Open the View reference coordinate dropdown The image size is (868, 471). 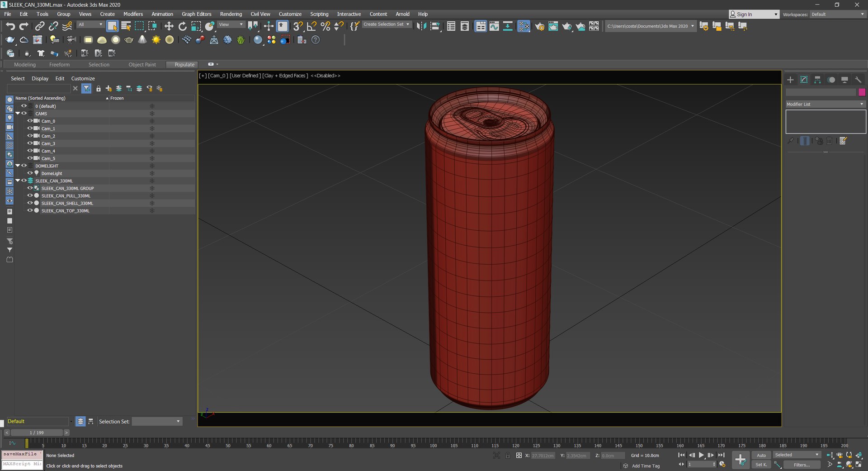click(231, 24)
